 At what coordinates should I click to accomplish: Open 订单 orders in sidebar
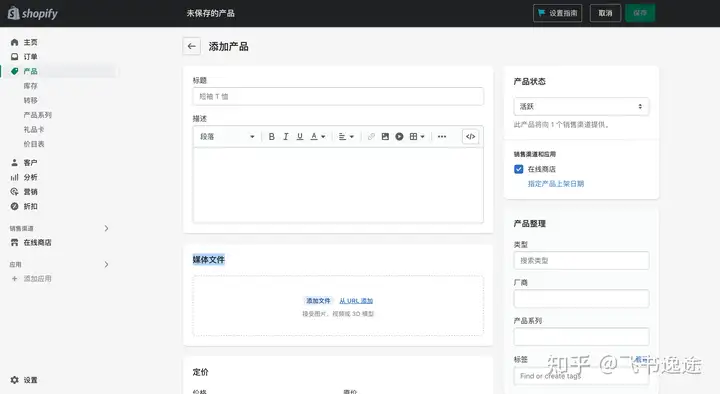pyautogui.click(x=30, y=56)
